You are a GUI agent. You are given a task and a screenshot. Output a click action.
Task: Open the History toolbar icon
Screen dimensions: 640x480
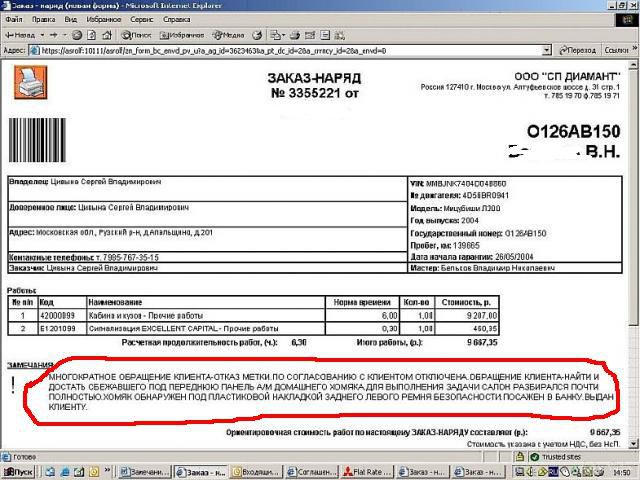(x=257, y=36)
